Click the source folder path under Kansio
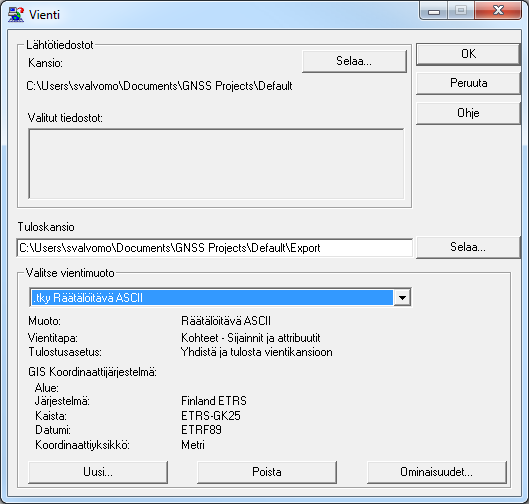The image size is (529, 504). coord(159,86)
